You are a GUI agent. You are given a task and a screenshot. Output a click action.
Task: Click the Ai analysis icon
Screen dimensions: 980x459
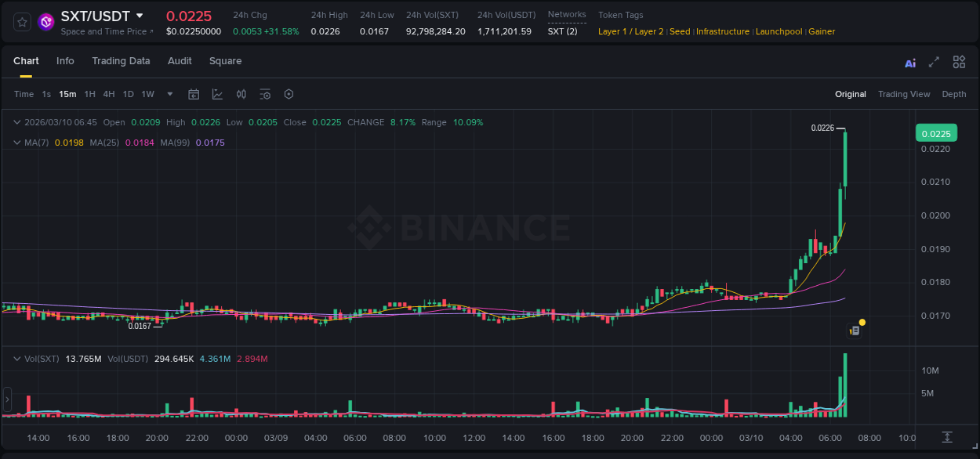click(910, 61)
